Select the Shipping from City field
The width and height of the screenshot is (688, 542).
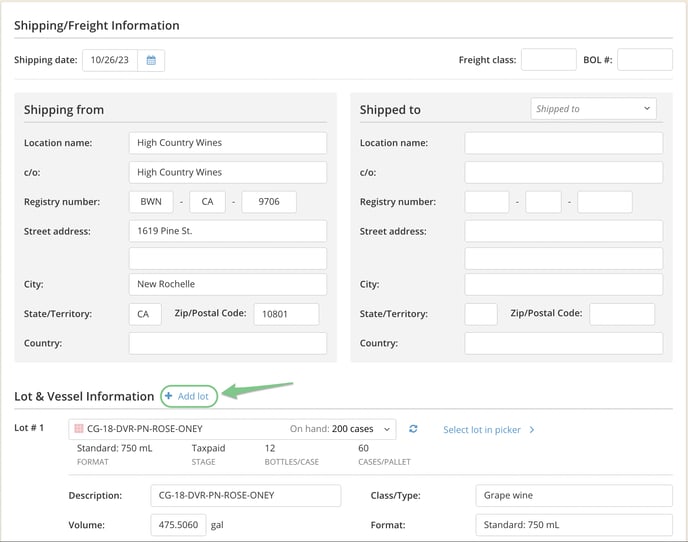tap(227, 284)
